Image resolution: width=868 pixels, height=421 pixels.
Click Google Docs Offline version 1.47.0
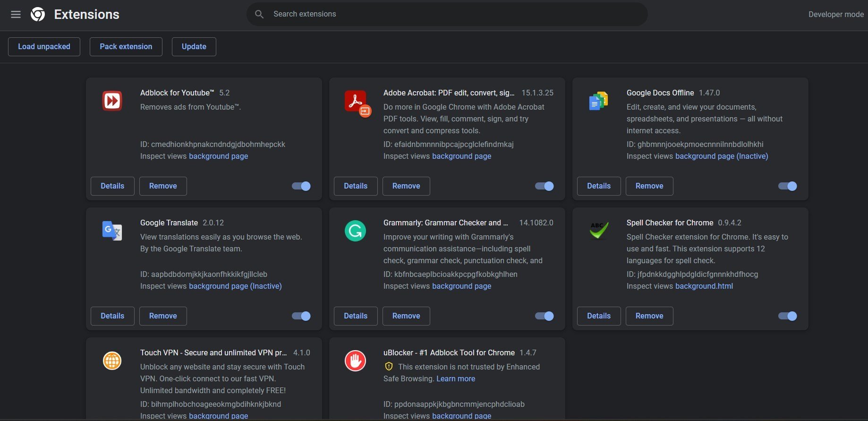[709, 93]
